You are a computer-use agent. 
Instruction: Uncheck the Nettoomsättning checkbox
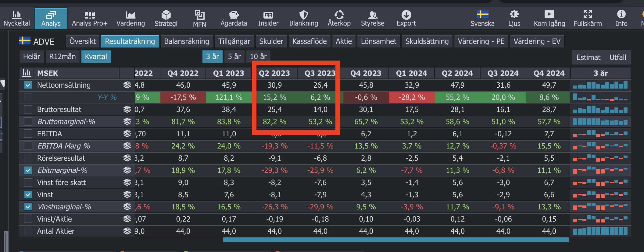click(x=28, y=85)
